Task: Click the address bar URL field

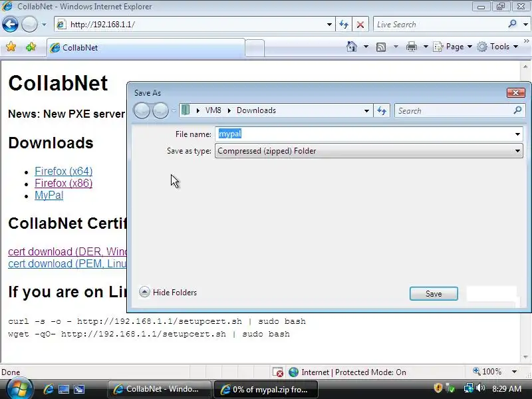Action: [195, 25]
